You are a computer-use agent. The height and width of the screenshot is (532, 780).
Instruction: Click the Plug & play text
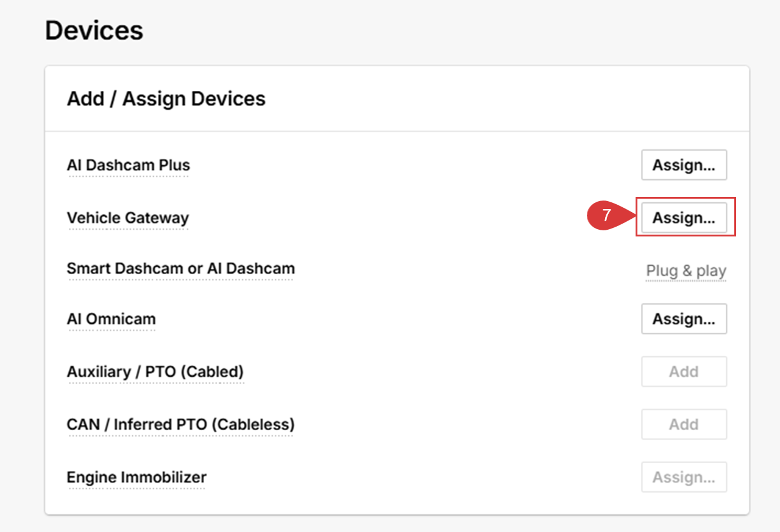click(686, 271)
